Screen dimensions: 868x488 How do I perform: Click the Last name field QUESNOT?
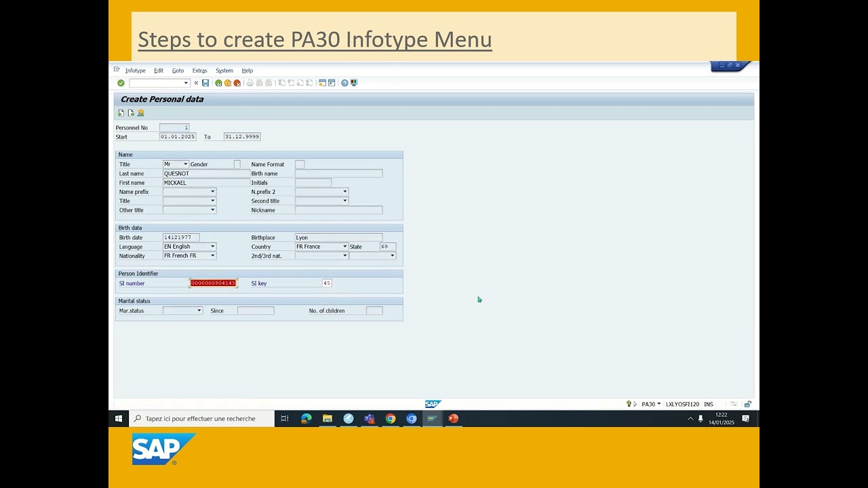pos(206,174)
